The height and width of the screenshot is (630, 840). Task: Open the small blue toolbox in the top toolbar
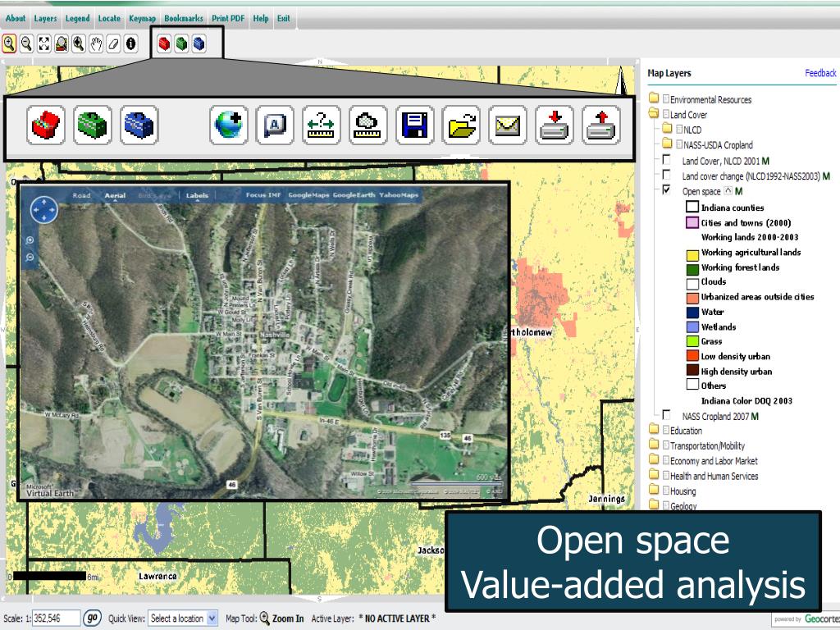point(199,43)
